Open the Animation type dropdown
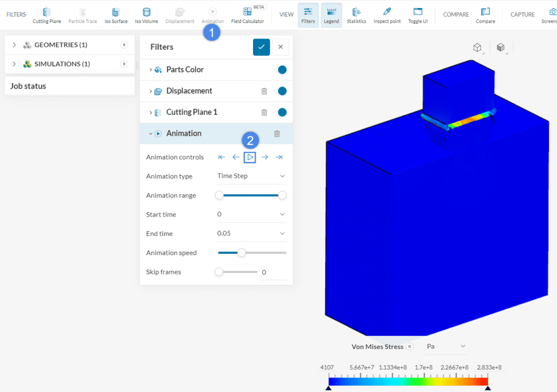The image size is (557, 392). (251, 176)
